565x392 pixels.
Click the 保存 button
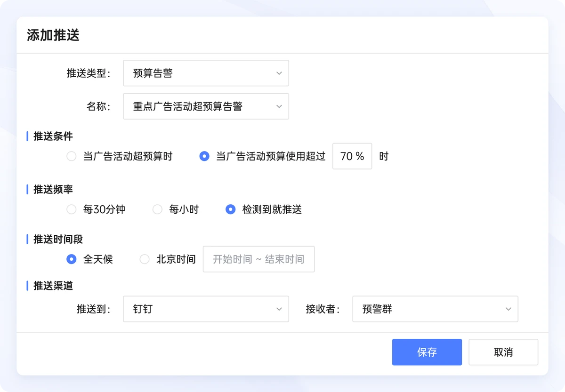click(427, 352)
